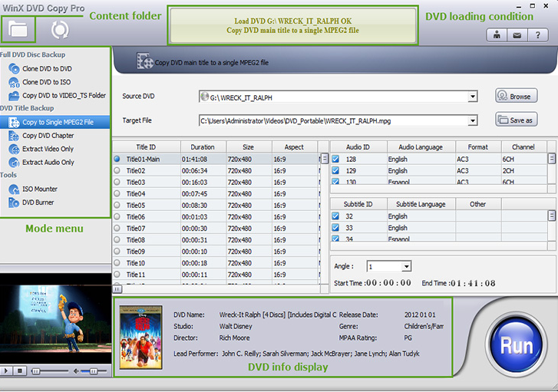558x392 pixels.
Task: Click Extract Audio Only icon
Action: pyautogui.click(x=14, y=162)
